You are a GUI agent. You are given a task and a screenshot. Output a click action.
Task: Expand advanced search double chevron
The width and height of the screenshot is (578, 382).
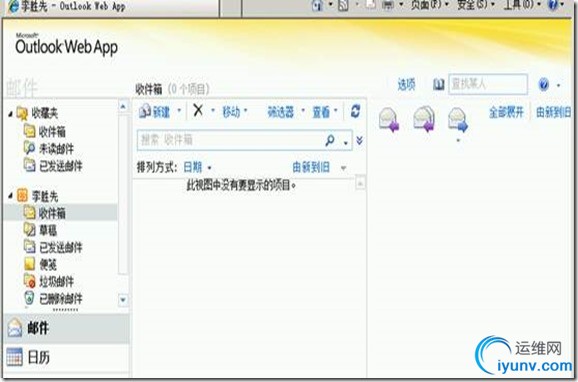(359, 140)
